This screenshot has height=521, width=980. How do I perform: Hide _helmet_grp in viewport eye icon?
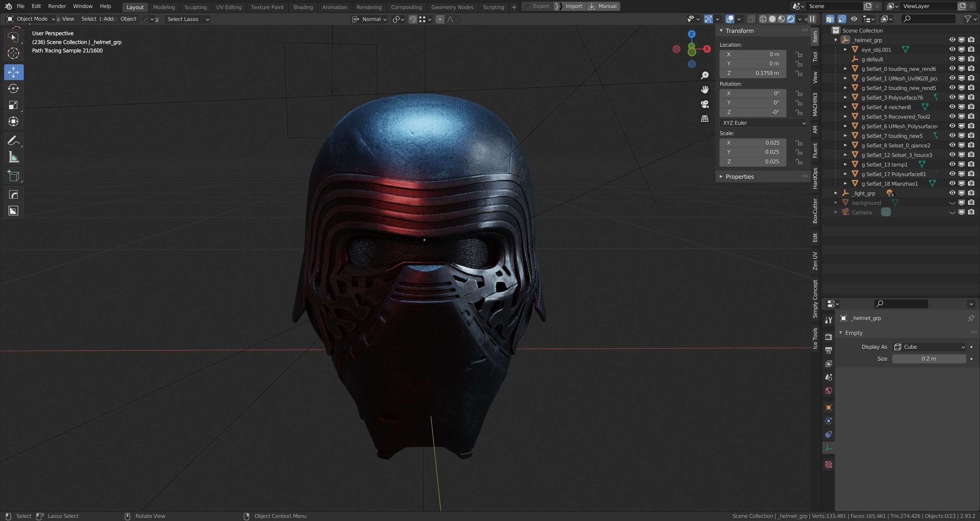952,40
